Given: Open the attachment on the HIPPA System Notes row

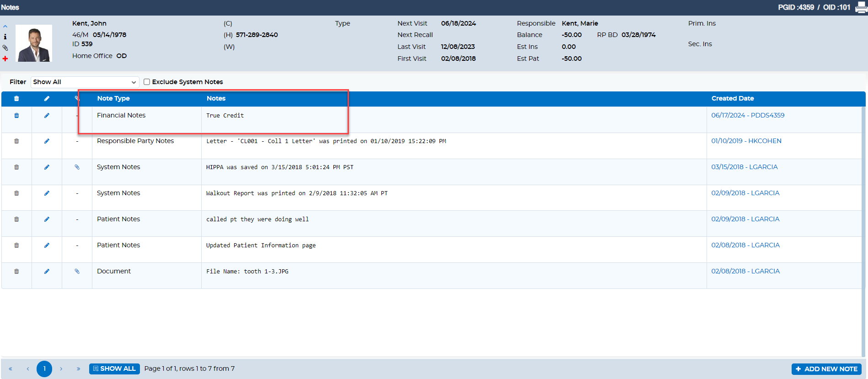Looking at the screenshot, I should coord(77,167).
